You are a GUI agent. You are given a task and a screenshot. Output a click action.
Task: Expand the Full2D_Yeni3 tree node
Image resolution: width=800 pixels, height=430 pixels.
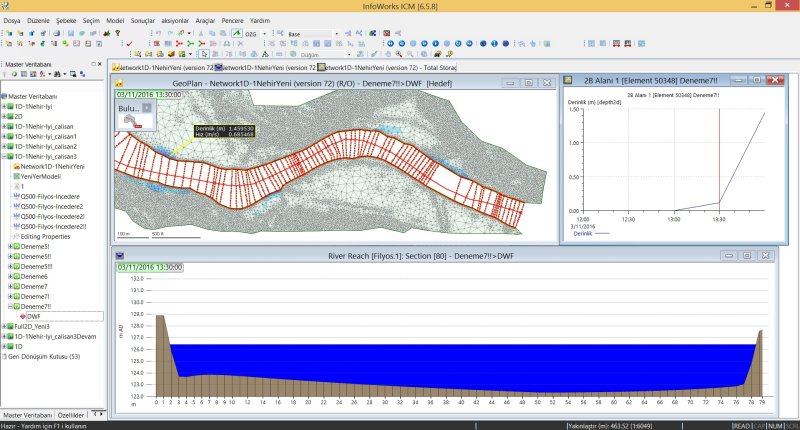point(6,326)
